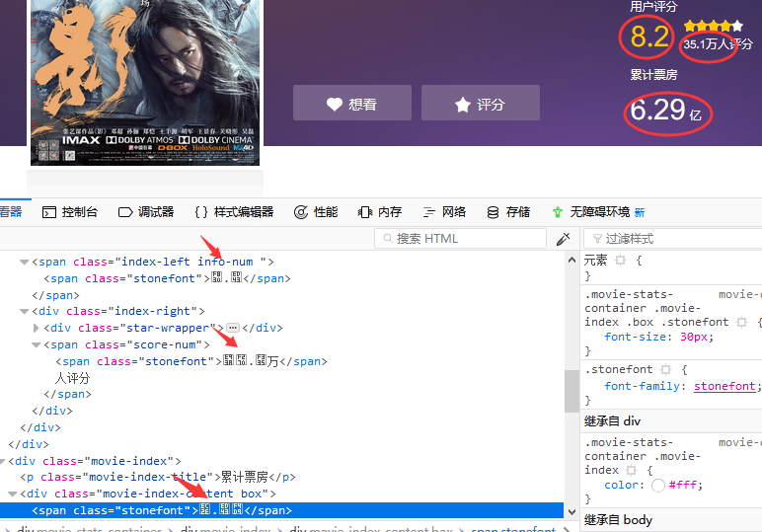The height and width of the screenshot is (532, 762).
Task: Expand the star-wrapper div node
Action: coord(36,328)
